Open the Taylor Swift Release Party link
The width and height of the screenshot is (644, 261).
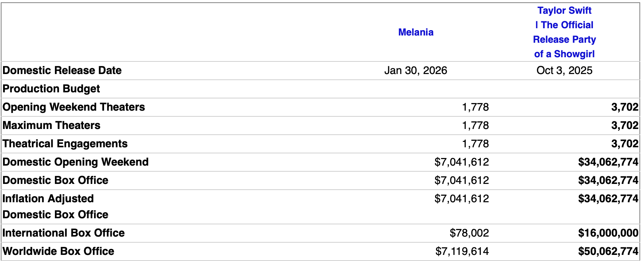click(564, 32)
